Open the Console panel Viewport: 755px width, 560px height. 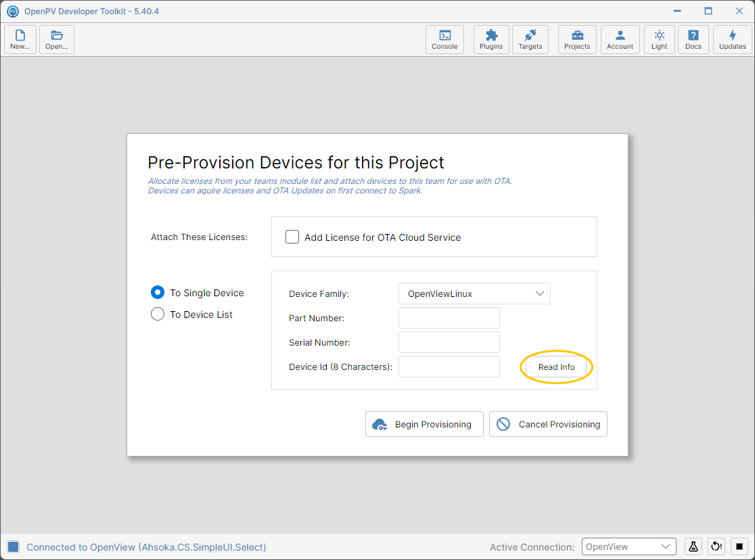point(444,39)
